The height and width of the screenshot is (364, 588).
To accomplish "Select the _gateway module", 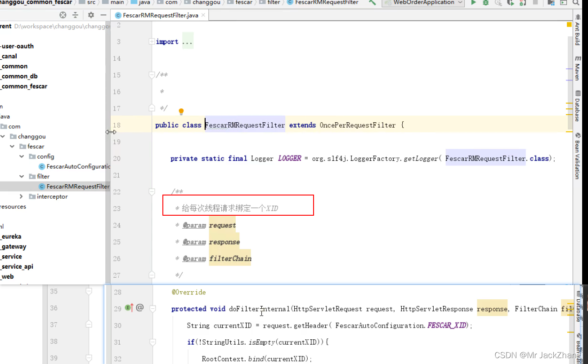I will [13, 246].
